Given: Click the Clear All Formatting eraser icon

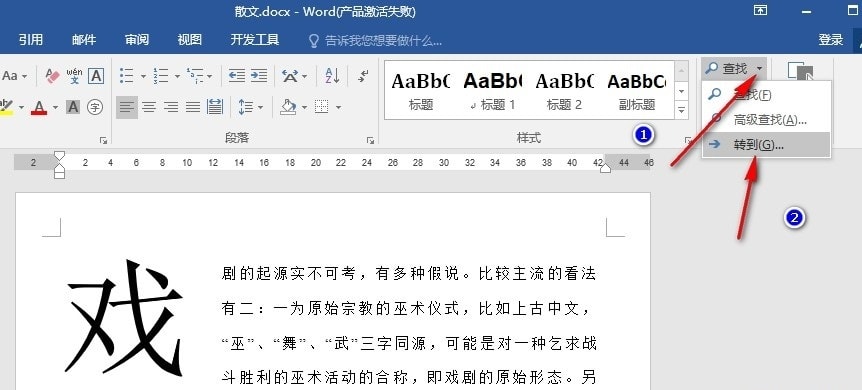Looking at the screenshot, I should (x=52, y=76).
